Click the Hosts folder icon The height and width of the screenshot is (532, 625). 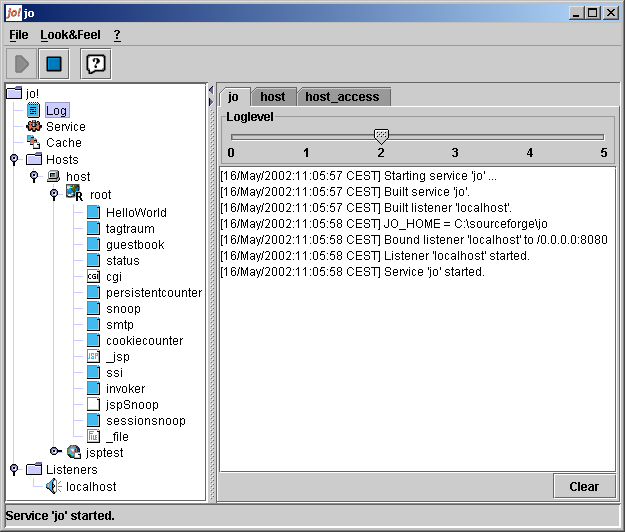click(34, 159)
